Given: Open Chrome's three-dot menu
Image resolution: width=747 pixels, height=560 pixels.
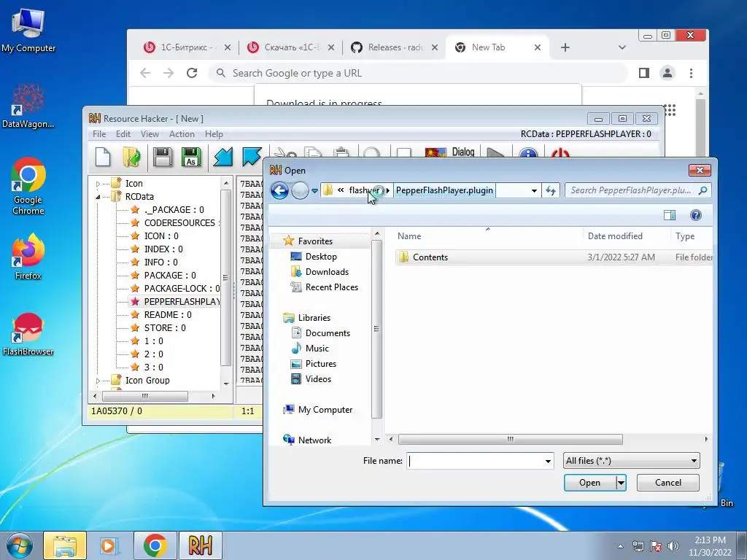Looking at the screenshot, I should pyautogui.click(x=692, y=73).
